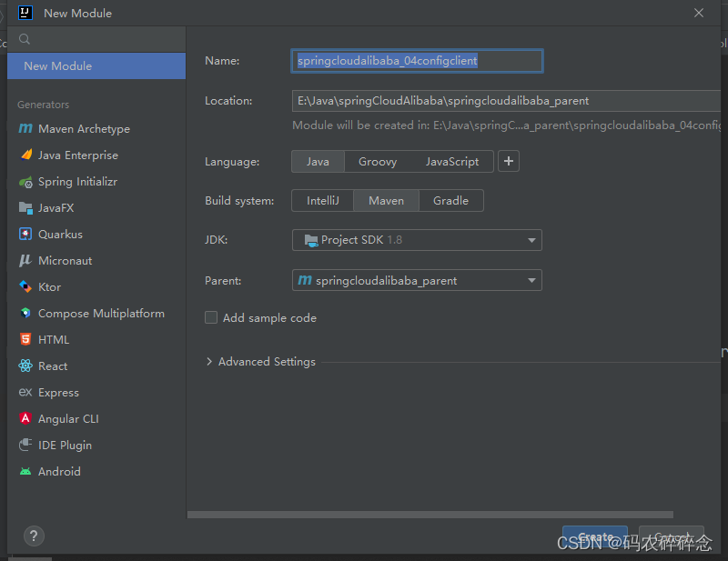This screenshot has width=728, height=561.
Task: Select Java as the language
Action: [x=318, y=162]
